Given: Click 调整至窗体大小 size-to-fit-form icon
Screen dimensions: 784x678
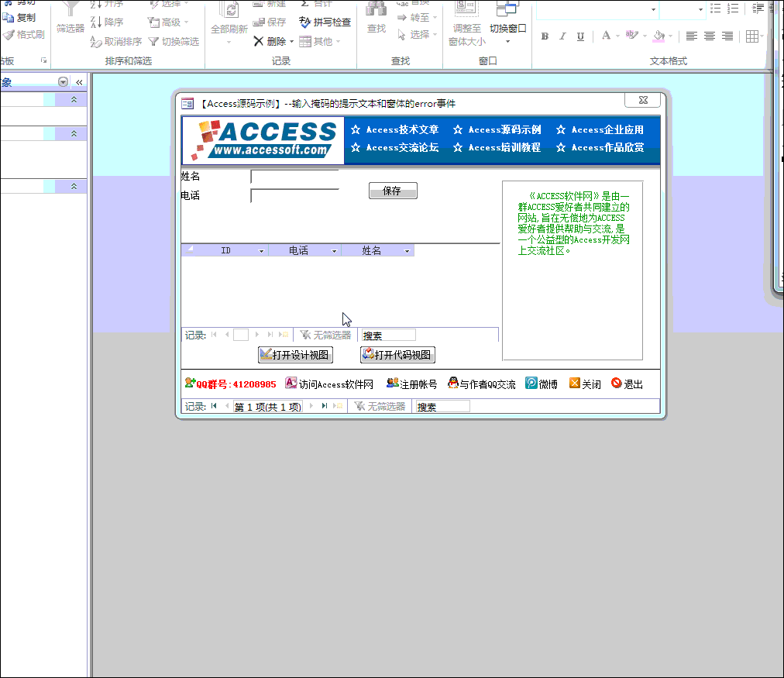Looking at the screenshot, I should [x=466, y=10].
